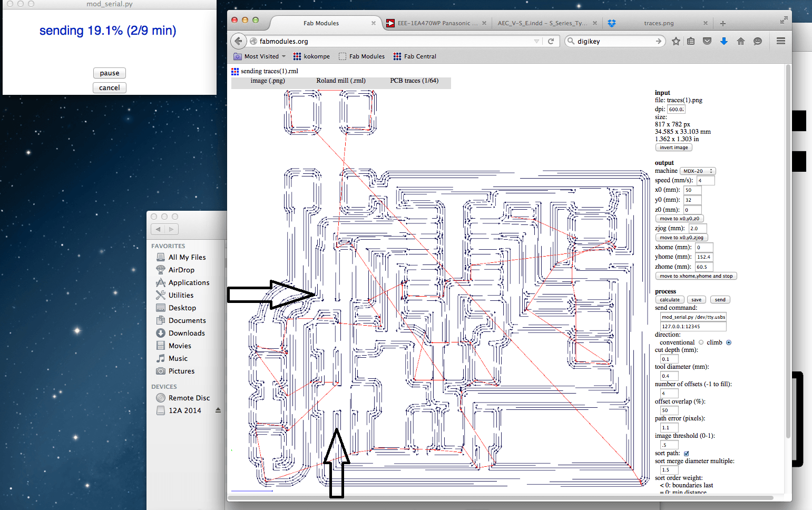Viewport: 812px width, 510px height.
Task: Click fullscreen arrows icon in browser title bar
Action: [784, 20]
